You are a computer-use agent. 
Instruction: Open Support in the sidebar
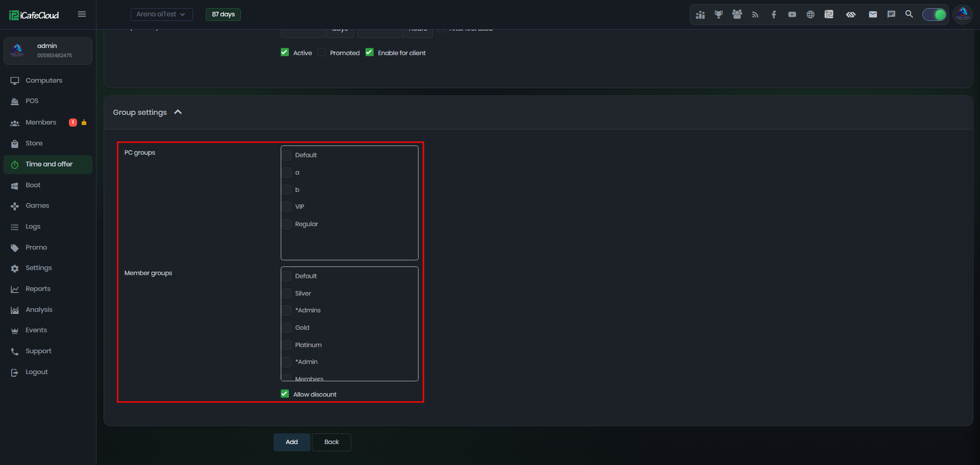point(48,351)
